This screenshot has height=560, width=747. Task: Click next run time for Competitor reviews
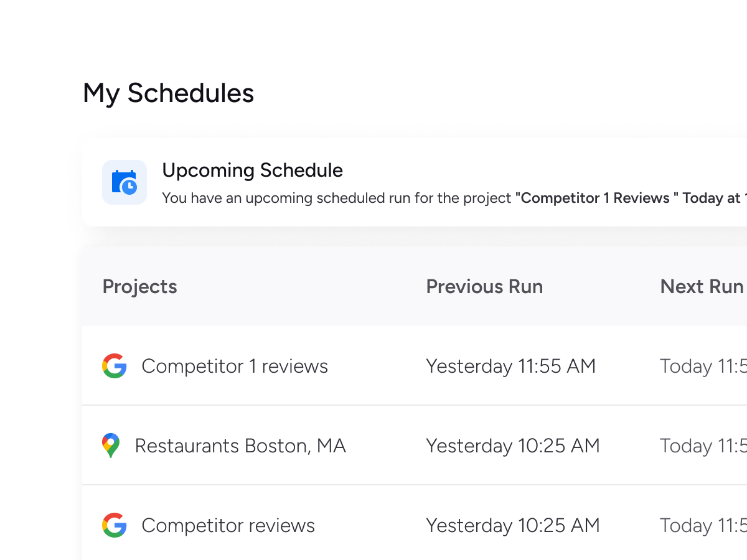point(703,525)
